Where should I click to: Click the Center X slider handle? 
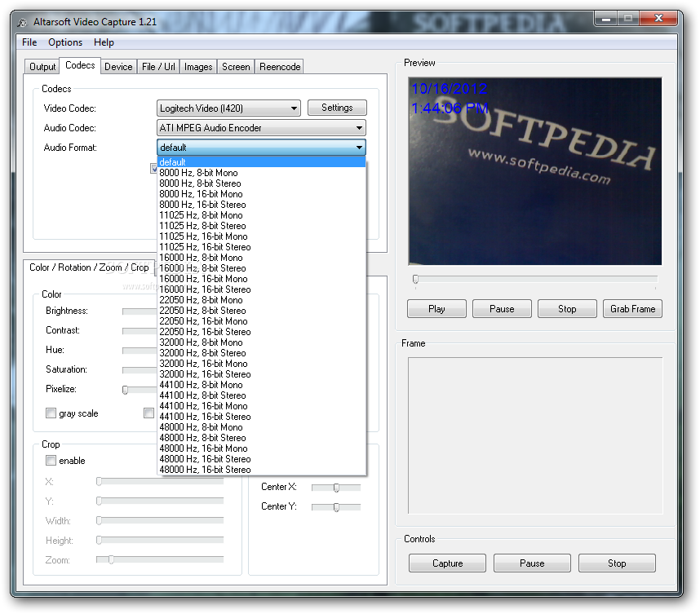click(x=336, y=488)
